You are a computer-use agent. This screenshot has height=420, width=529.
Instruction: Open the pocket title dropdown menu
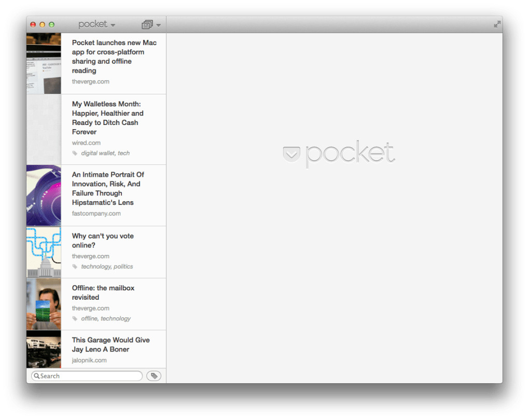(x=96, y=24)
